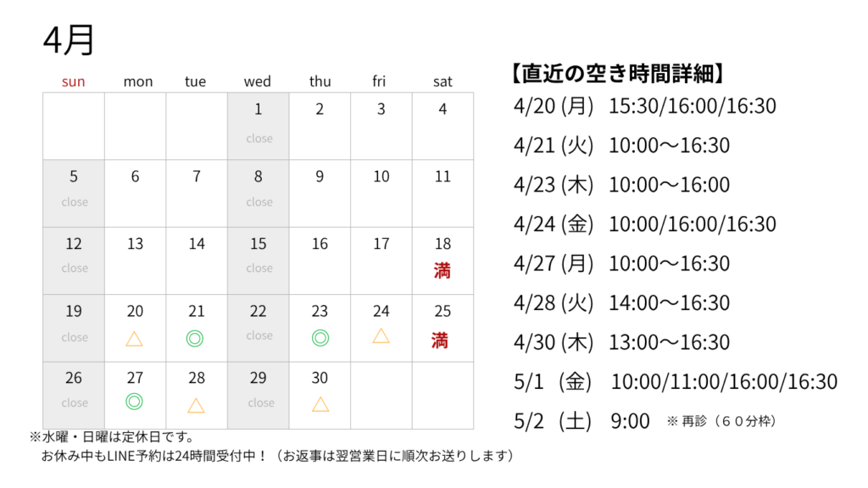The width and height of the screenshot is (868, 488).
Task: Click the orange triangle on April 20
Action: [134, 339]
